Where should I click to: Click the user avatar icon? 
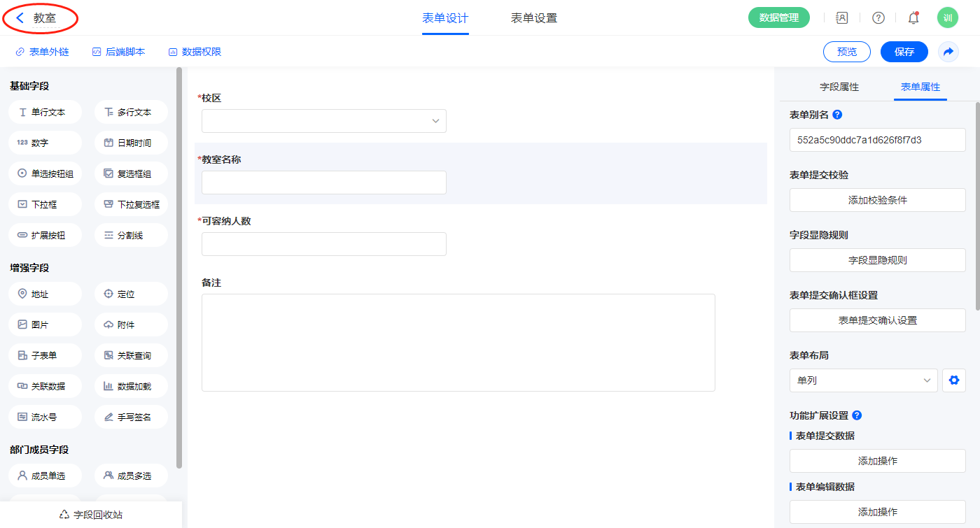[947, 18]
